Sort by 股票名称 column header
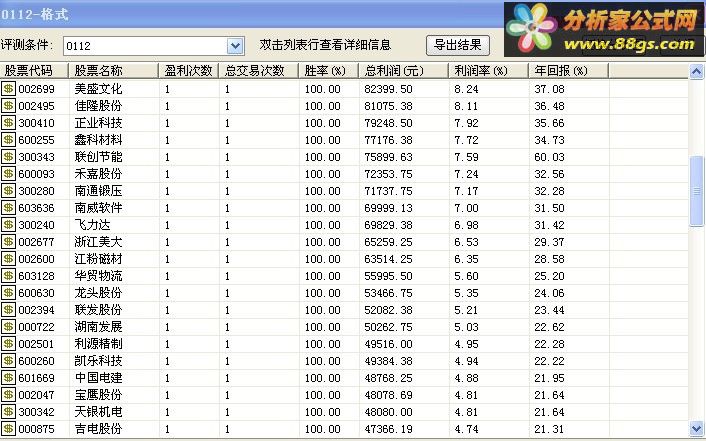 pyautogui.click(x=113, y=71)
